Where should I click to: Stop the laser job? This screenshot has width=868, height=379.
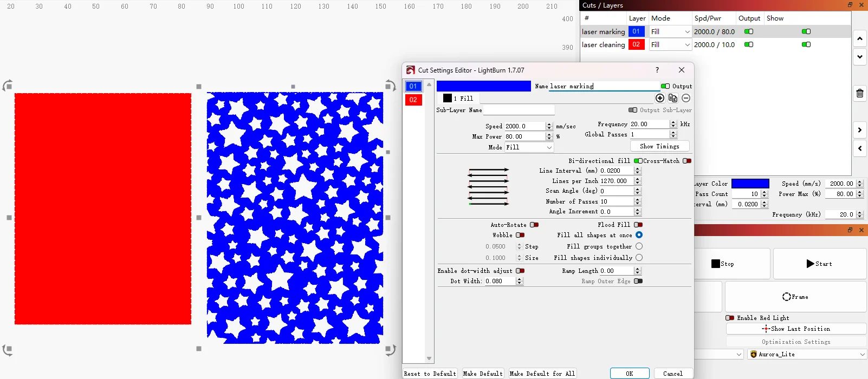[731, 264]
